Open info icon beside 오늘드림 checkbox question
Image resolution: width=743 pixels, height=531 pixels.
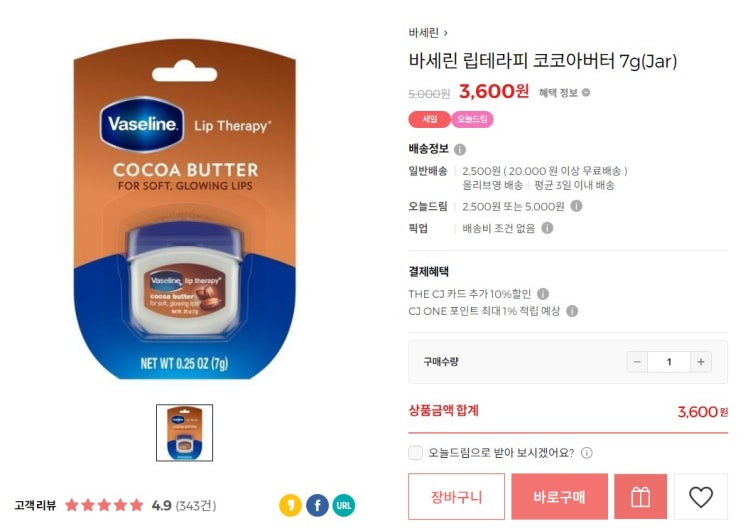click(587, 453)
